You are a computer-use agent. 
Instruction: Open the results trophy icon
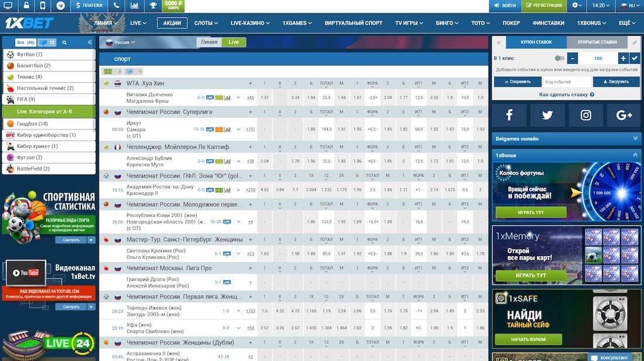coord(153,5)
